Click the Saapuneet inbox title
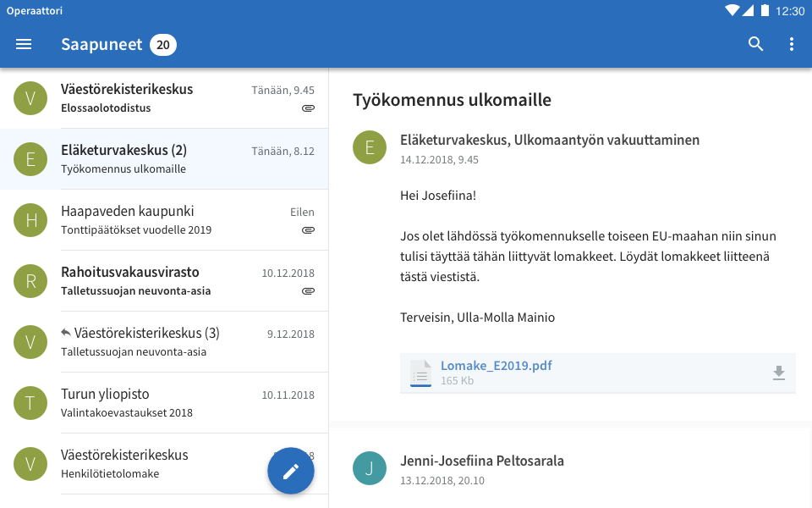812x508 pixels. [101, 45]
